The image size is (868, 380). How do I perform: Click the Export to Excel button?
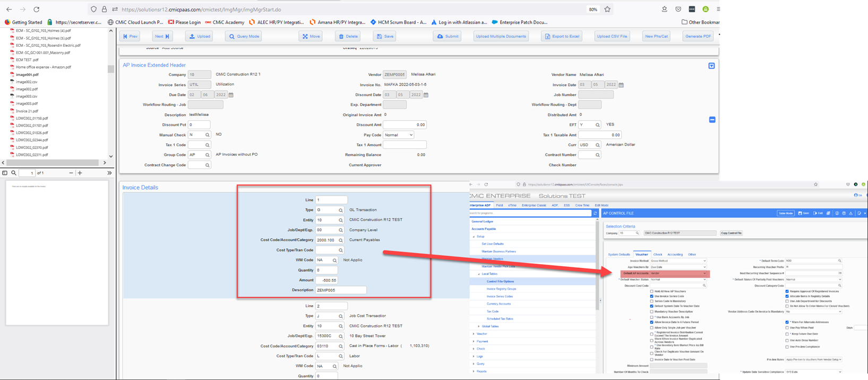562,36
